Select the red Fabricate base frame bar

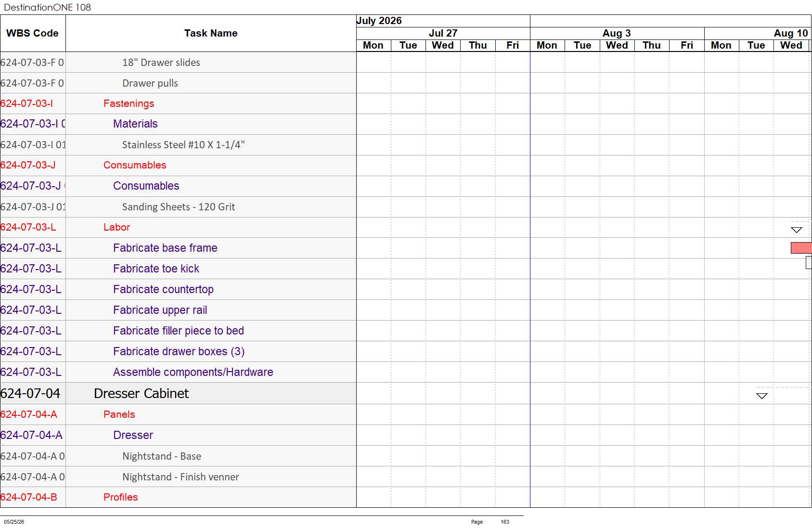point(801,248)
